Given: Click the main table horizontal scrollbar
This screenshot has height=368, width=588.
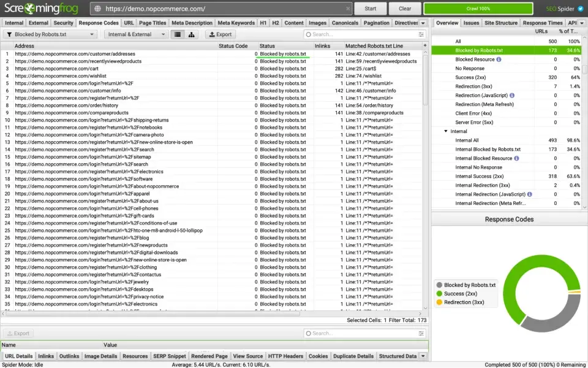Looking at the screenshot, I should tap(154, 313).
